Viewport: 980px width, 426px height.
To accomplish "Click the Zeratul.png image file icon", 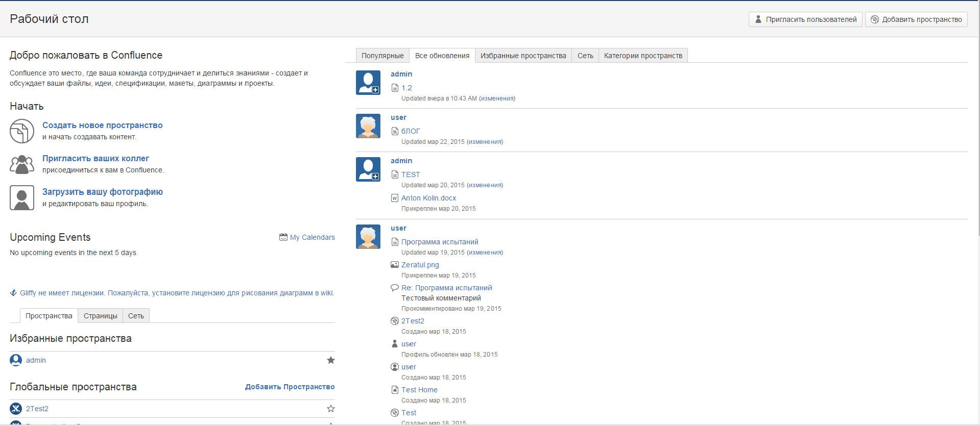I will coord(394,265).
